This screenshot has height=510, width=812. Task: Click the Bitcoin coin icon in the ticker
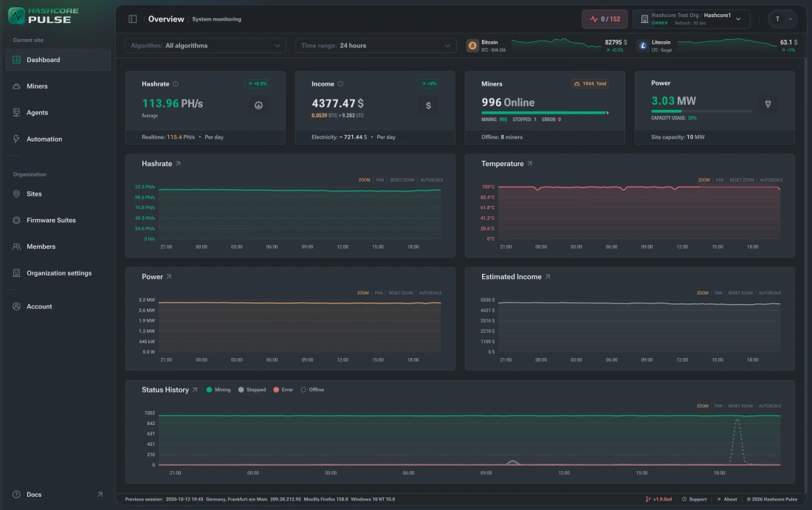[x=472, y=46]
